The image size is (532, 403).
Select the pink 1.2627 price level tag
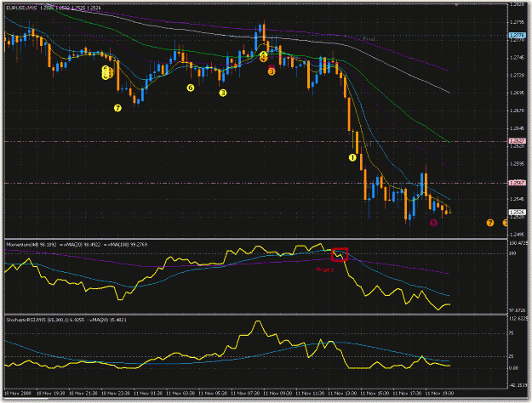coord(518,140)
